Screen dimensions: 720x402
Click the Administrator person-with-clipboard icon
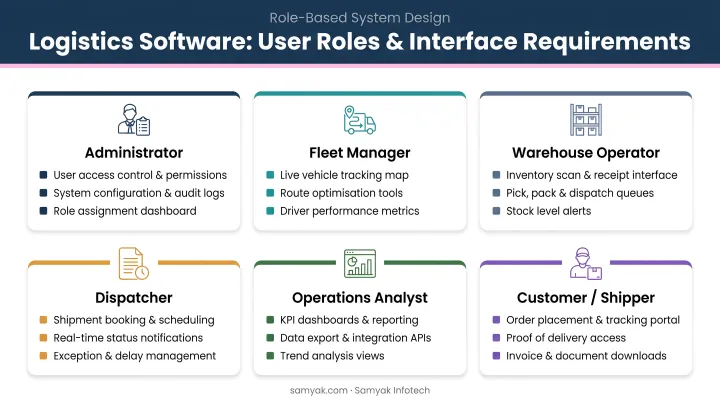(134, 120)
